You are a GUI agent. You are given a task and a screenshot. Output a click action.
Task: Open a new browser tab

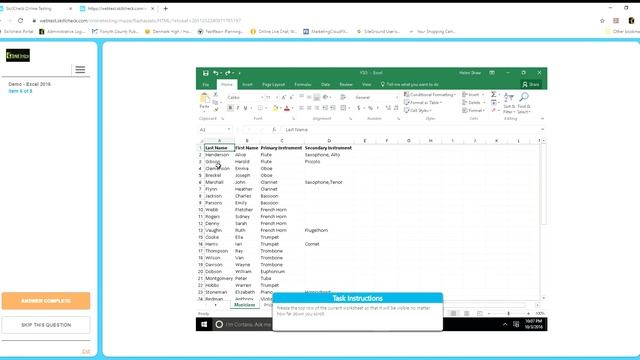point(166,8)
